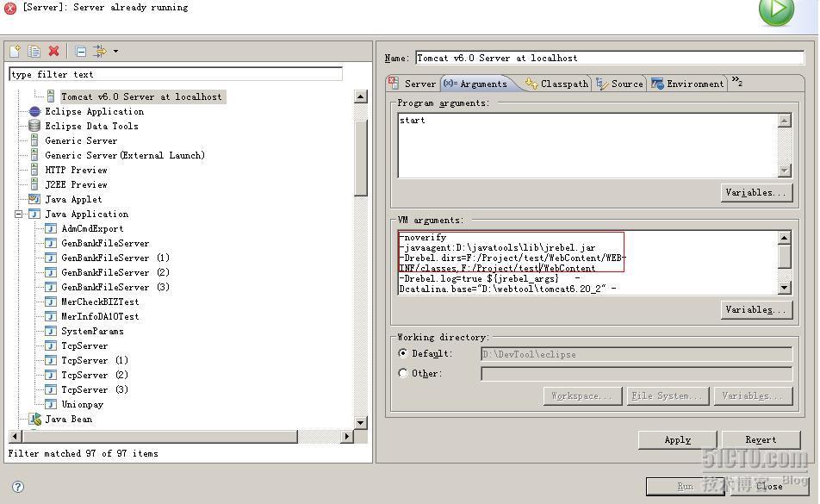Switch to the Classpath tab
This screenshot has height=504, width=820.
click(x=557, y=84)
